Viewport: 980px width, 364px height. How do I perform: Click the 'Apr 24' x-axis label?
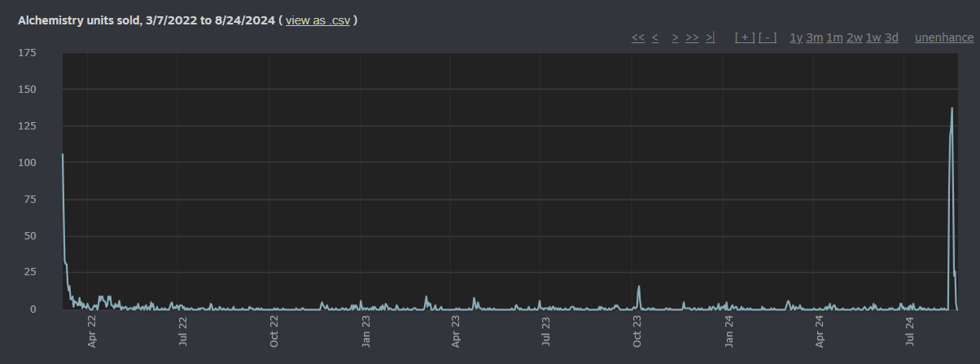(819, 332)
